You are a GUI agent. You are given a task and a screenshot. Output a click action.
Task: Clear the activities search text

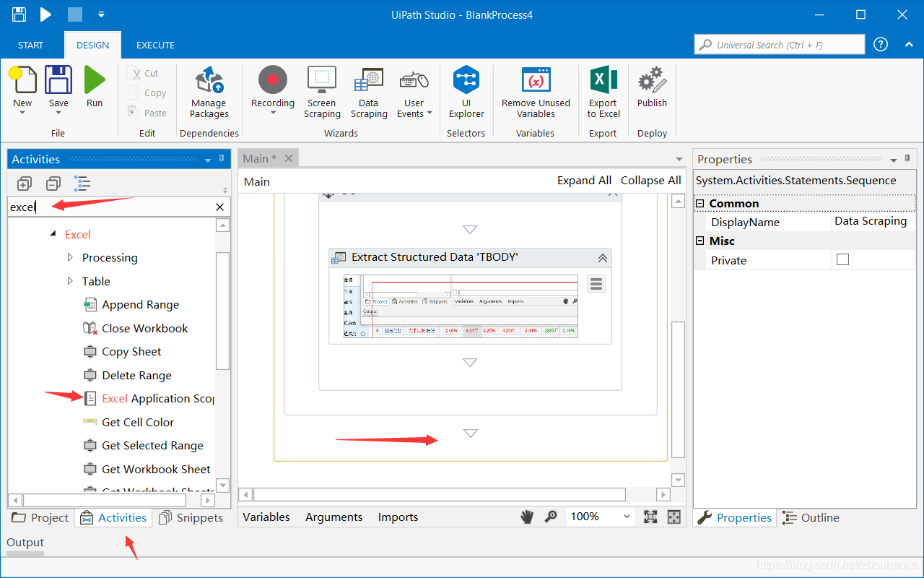pos(220,207)
